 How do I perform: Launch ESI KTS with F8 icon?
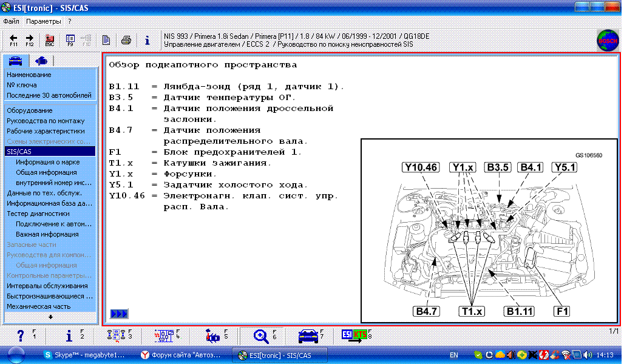(x=354, y=335)
